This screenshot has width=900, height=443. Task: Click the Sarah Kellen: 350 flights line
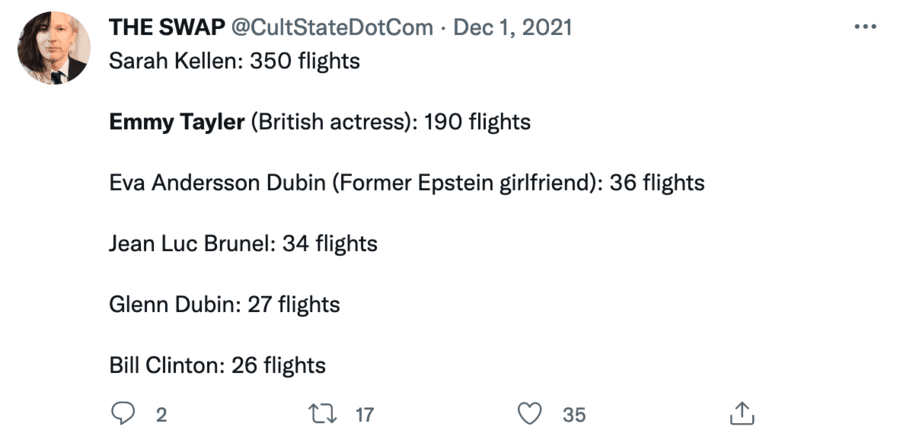[233, 62]
